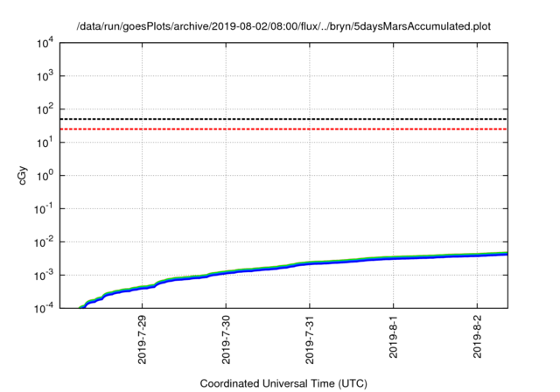Image resolution: width=560 pixels, height=392 pixels.
Task: Click the blue accumulated dose curve
Action: 293,266
